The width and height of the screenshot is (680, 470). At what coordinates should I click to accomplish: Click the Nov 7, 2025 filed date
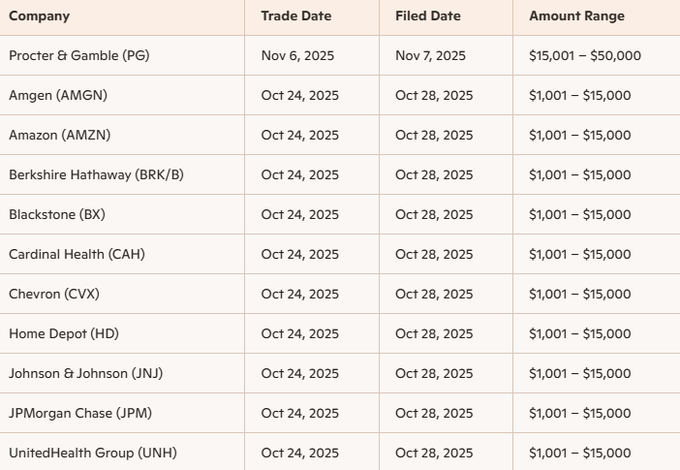(429, 56)
